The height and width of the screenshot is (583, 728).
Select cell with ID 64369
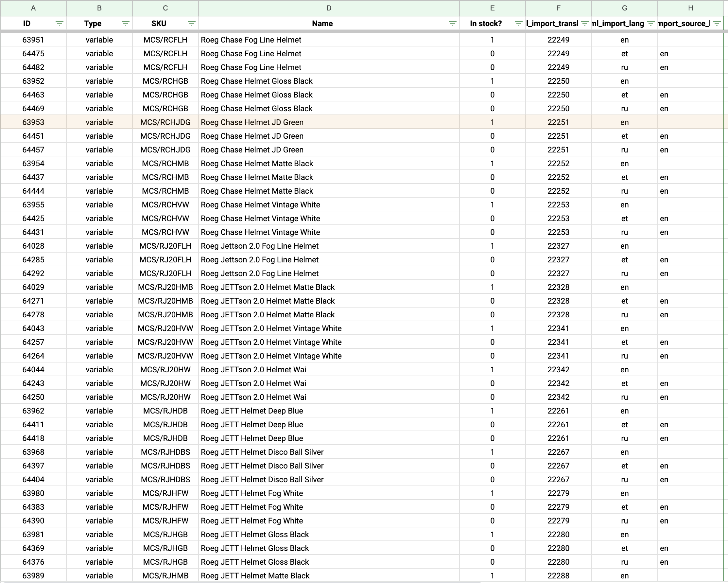pyautogui.click(x=33, y=548)
